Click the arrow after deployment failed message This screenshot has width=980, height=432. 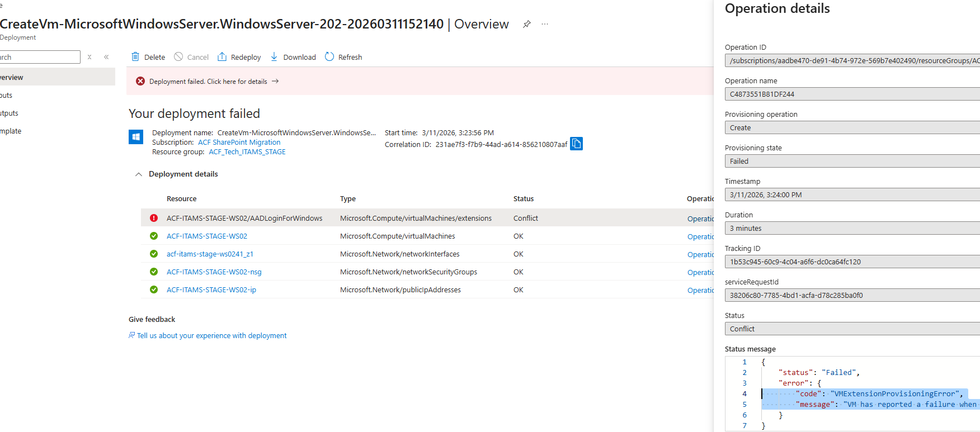tap(275, 81)
